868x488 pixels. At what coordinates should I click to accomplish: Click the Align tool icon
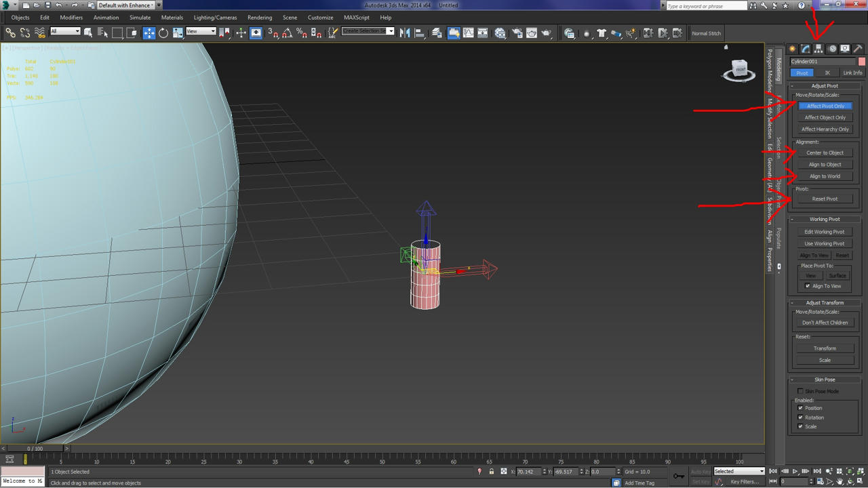coord(420,33)
